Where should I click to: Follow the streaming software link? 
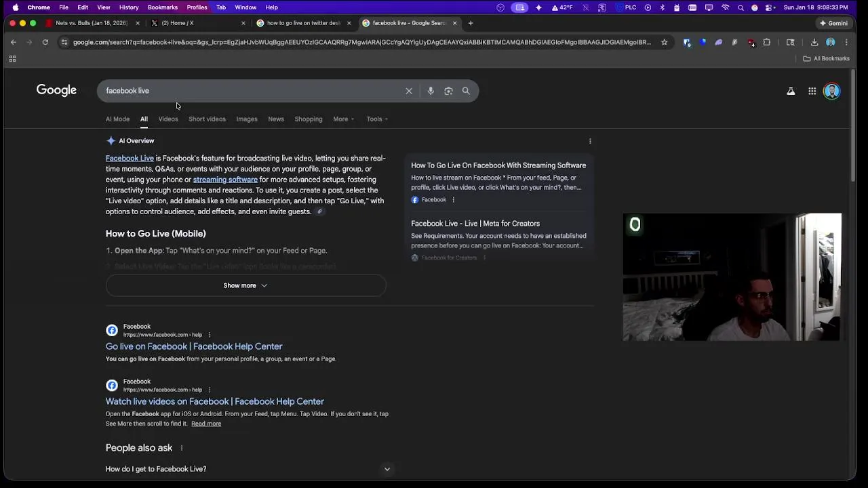click(225, 180)
